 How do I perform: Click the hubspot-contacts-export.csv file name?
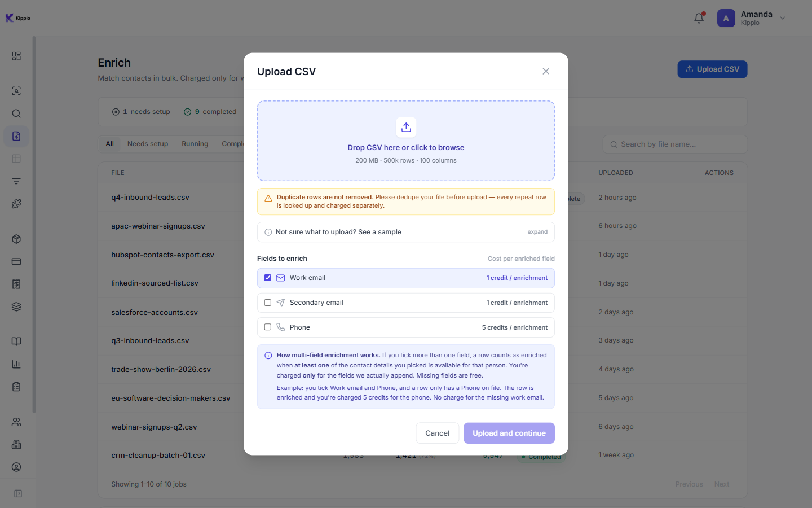tap(162, 255)
